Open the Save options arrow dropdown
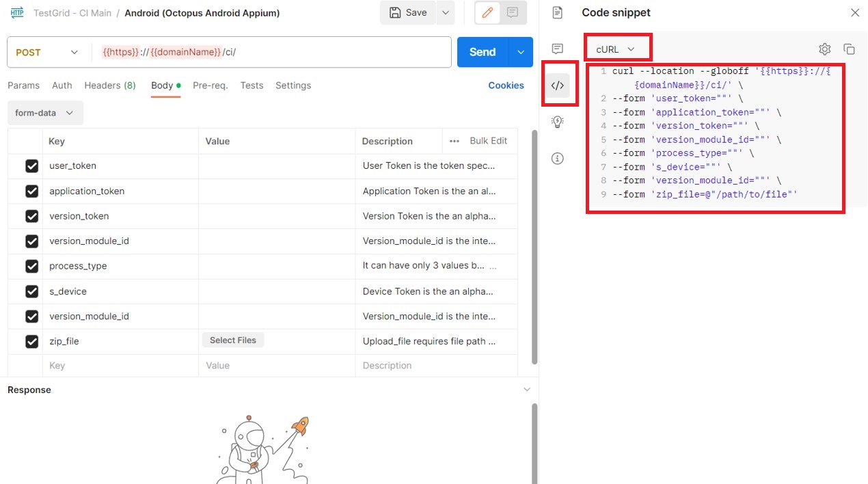Viewport: 868px width, 484px height. point(445,12)
